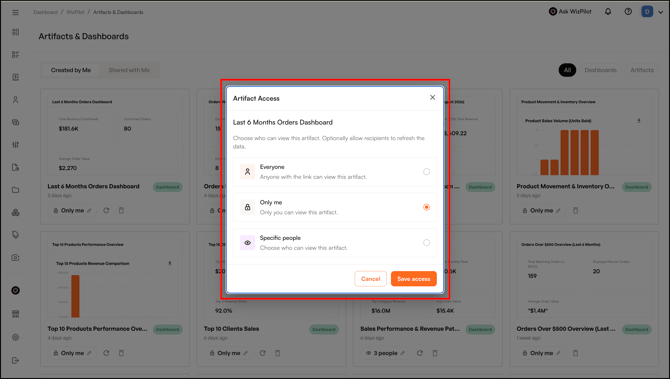Filter by Dashboards
The height and width of the screenshot is (379, 670).
pos(600,70)
